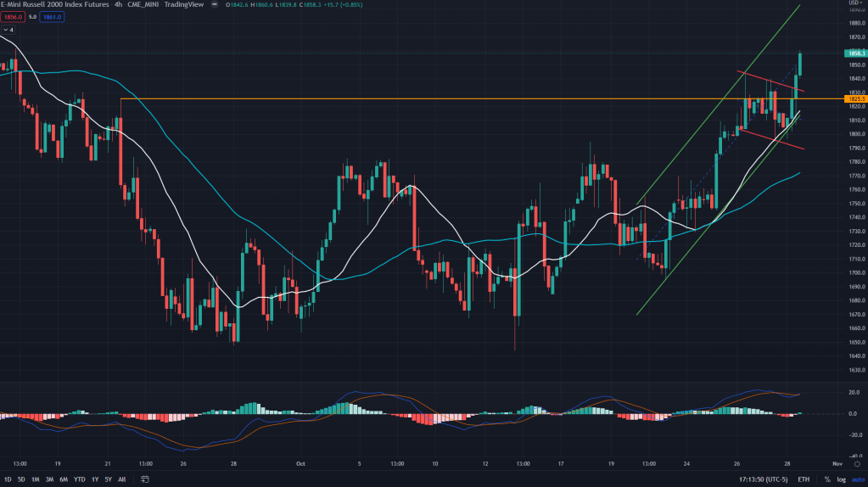
Task: Switch to the 5Y time range
Action: click(x=108, y=479)
